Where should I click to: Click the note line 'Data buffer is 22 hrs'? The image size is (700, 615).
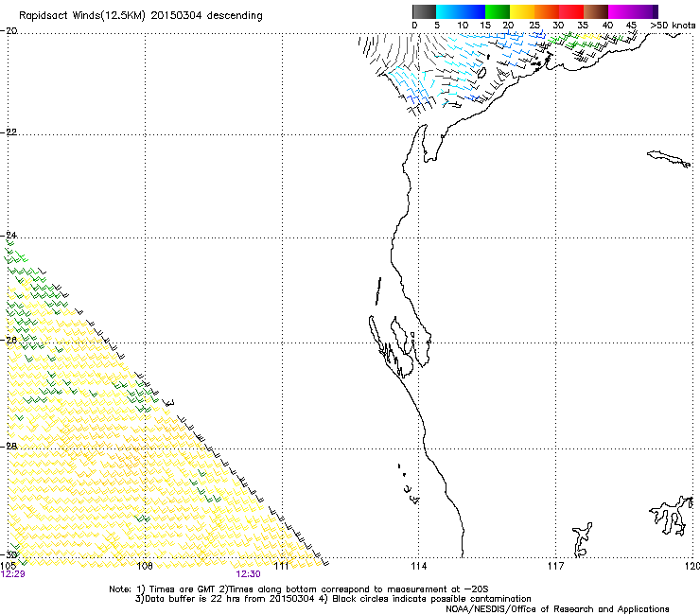click(333, 599)
